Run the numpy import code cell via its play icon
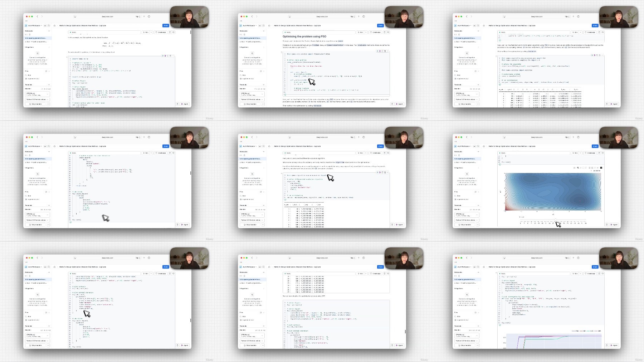Viewport: 644px width, 362px height. click(163, 56)
